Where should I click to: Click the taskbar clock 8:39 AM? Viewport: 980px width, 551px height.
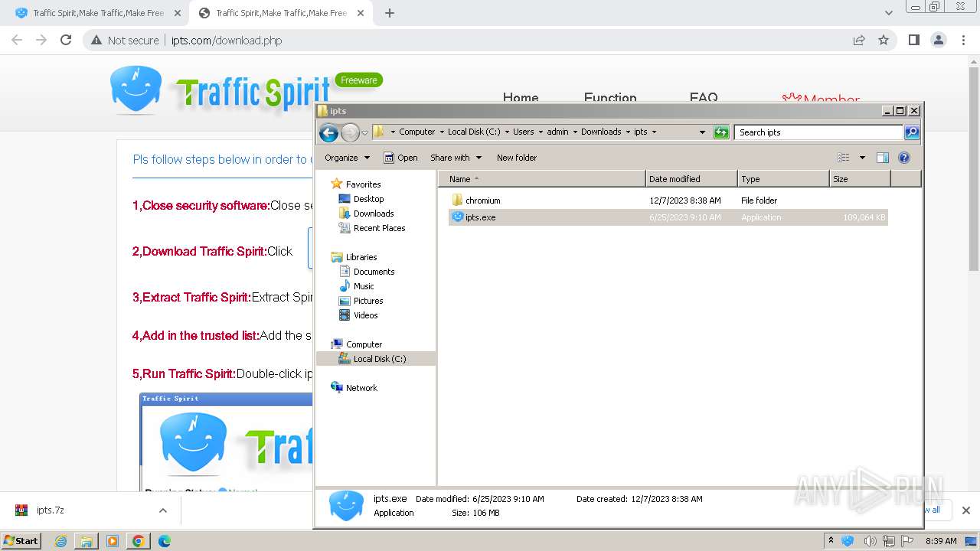coord(941,541)
